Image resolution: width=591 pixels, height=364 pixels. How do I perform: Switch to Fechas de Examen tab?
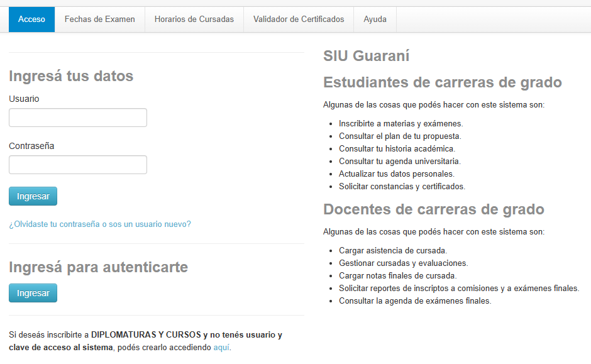tap(100, 19)
